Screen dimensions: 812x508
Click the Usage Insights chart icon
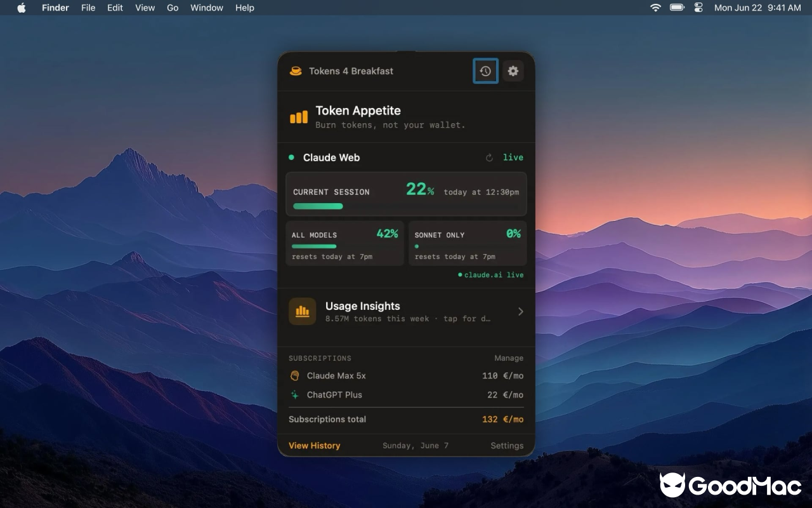[303, 311]
